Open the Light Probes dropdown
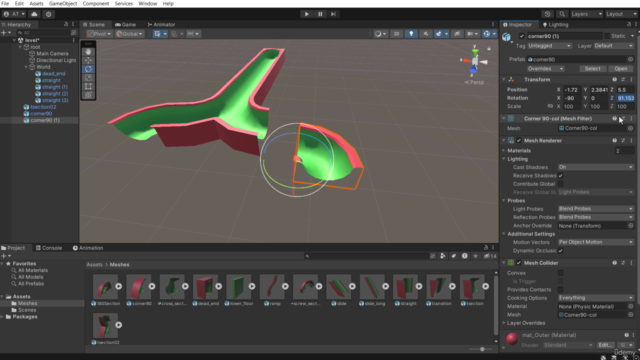Image resolution: width=640 pixels, height=360 pixels. 596,209
